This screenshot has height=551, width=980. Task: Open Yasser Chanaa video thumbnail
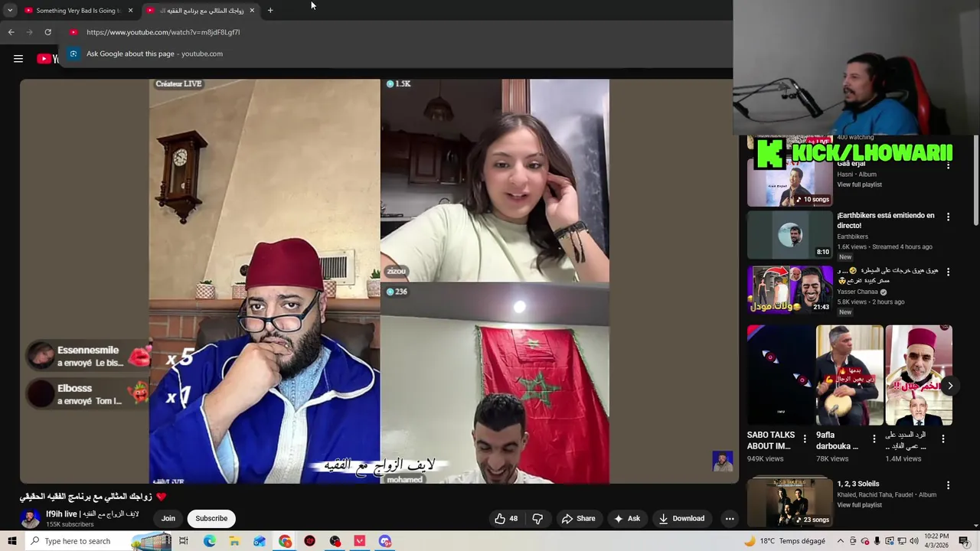pyautogui.click(x=789, y=289)
